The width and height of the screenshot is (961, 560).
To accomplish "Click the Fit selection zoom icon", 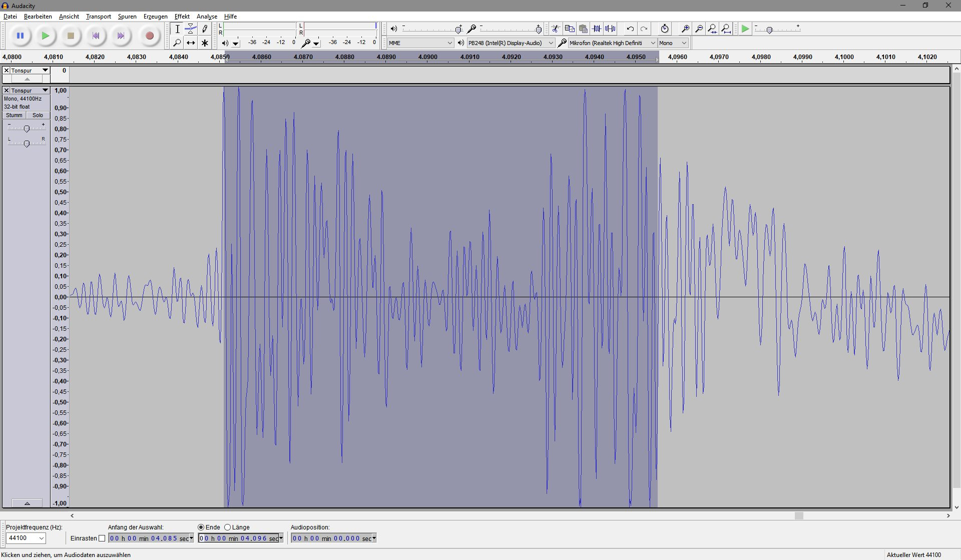I will [x=712, y=29].
